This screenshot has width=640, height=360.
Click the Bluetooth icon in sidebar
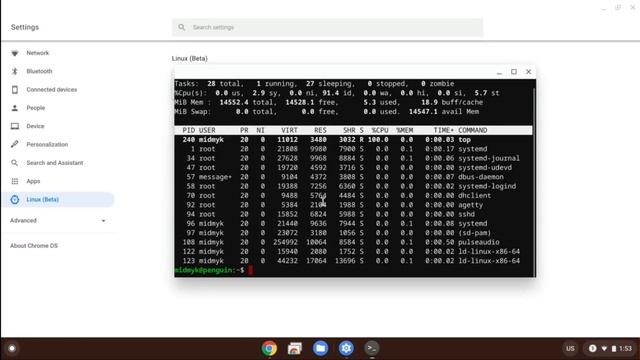[x=15, y=71]
